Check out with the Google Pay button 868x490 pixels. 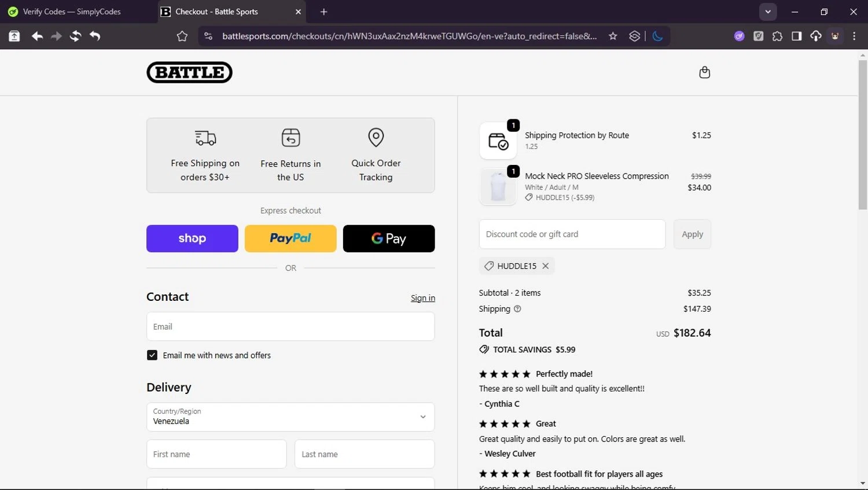click(389, 238)
